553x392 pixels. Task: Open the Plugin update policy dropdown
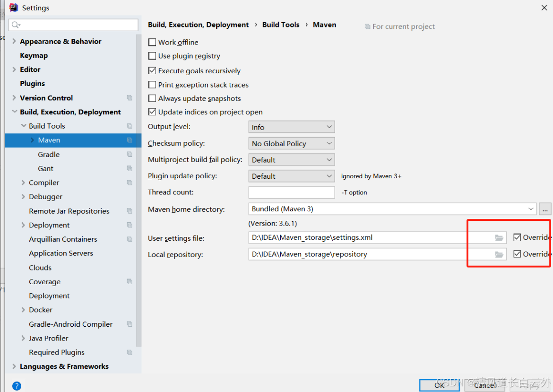292,176
